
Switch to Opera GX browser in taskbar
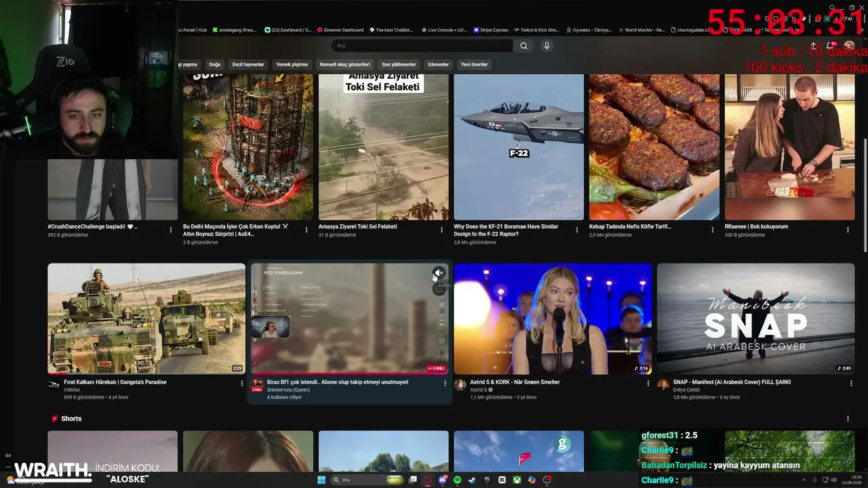pos(427,480)
